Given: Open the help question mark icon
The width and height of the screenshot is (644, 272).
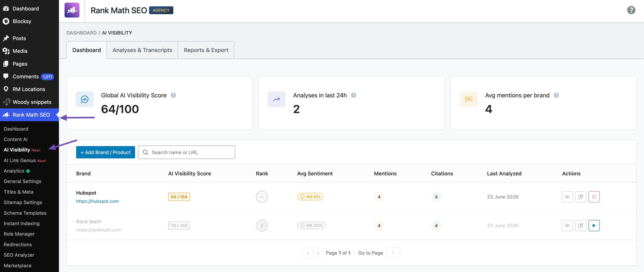Looking at the screenshot, I should (631, 10).
